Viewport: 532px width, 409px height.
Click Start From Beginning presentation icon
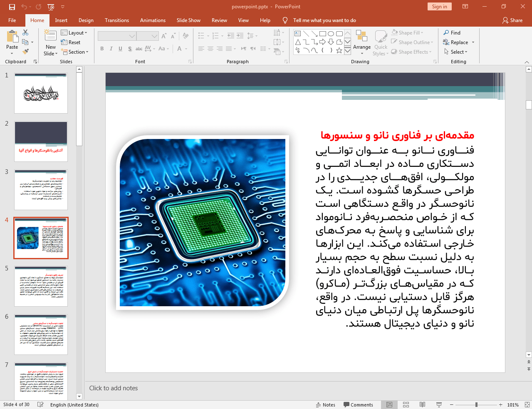tap(51, 7)
